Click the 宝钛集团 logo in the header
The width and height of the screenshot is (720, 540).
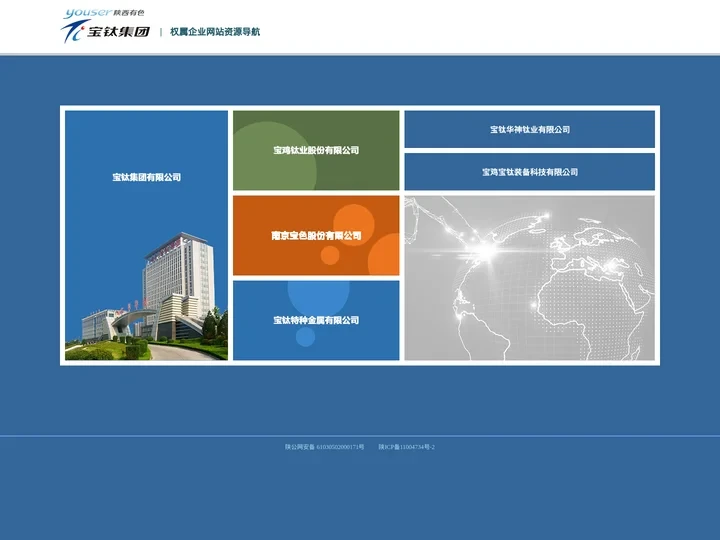click(x=106, y=31)
